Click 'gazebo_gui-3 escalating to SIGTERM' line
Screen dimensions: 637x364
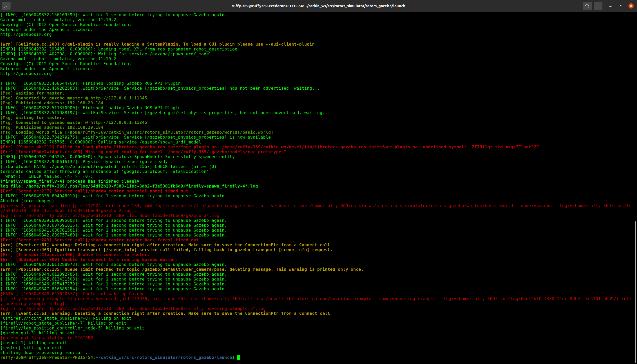46,338
